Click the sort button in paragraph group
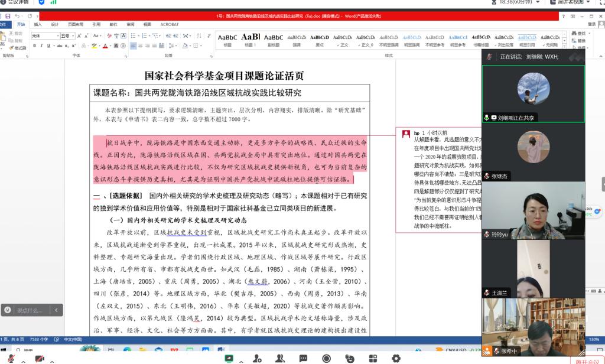The height and width of the screenshot is (364, 605). [x=199, y=36]
